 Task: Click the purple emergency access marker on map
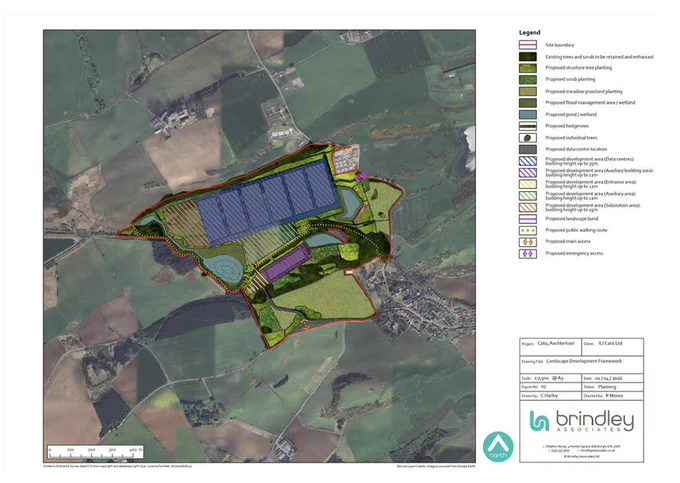click(x=361, y=176)
